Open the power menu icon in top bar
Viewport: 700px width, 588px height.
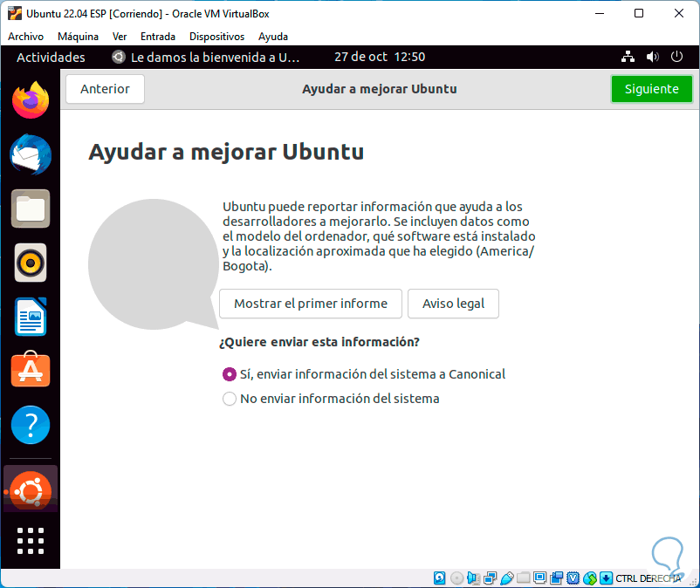pyautogui.click(x=676, y=57)
